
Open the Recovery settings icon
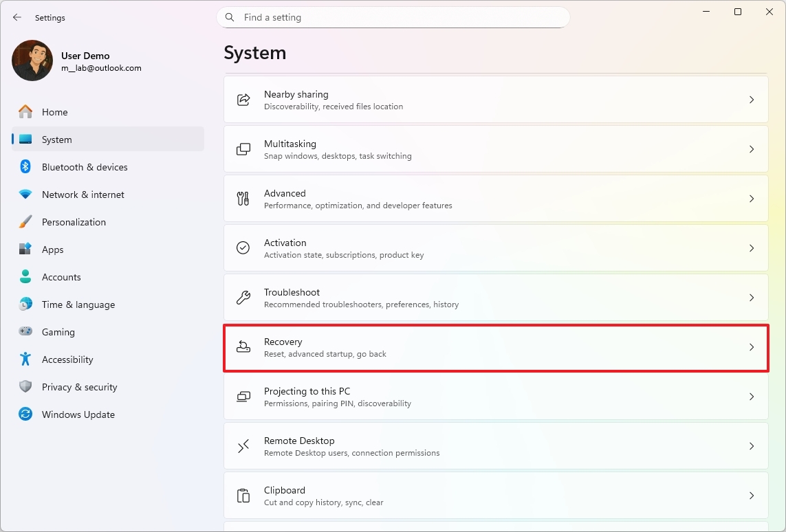pos(243,347)
